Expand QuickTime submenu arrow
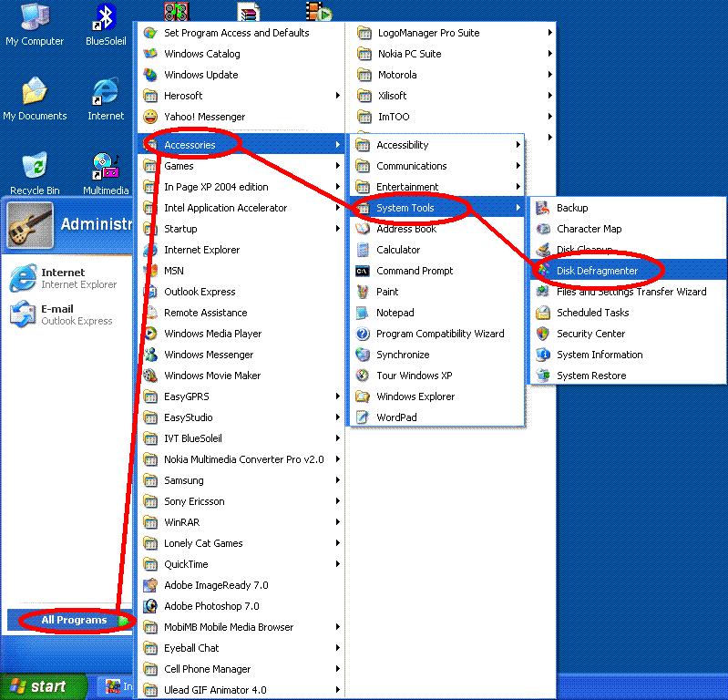Viewport: 728px width, 700px height. coord(337,564)
